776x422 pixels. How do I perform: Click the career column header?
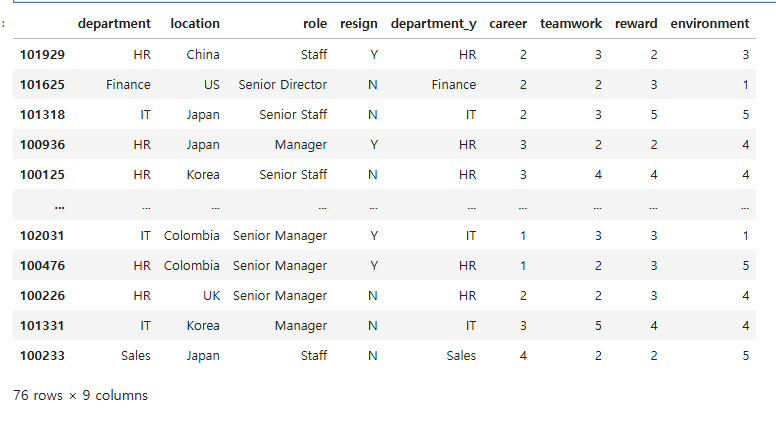click(x=508, y=24)
